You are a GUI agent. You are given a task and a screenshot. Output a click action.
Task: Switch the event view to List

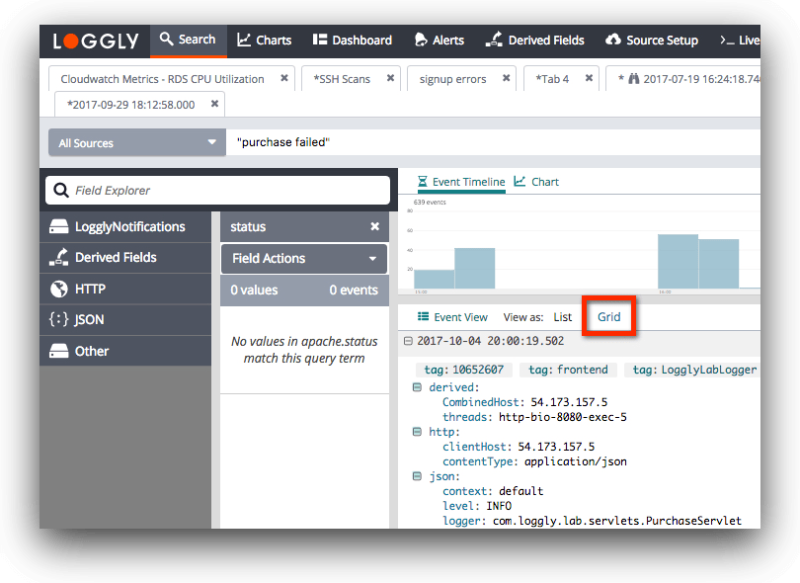coord(562,316)
